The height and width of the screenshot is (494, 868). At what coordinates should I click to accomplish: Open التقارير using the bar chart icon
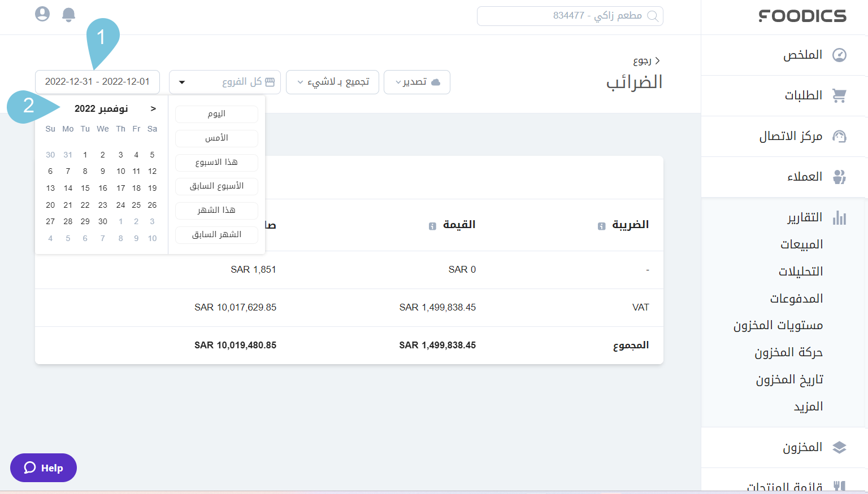point(840,217)
